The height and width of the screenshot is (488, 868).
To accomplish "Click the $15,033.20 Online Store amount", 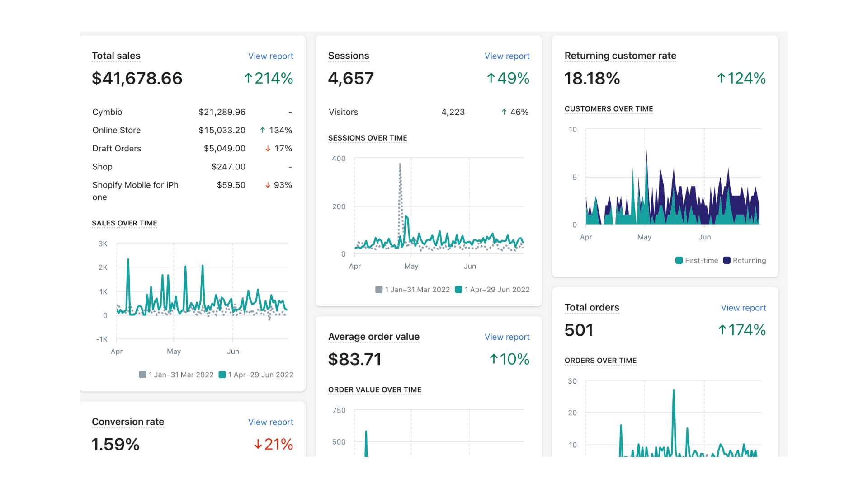I will point(222,130).
